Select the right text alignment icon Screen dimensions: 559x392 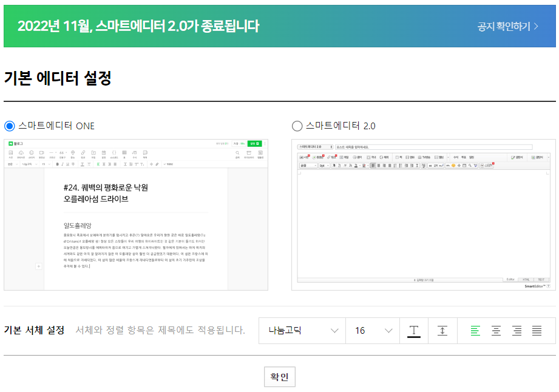point(517,331)
